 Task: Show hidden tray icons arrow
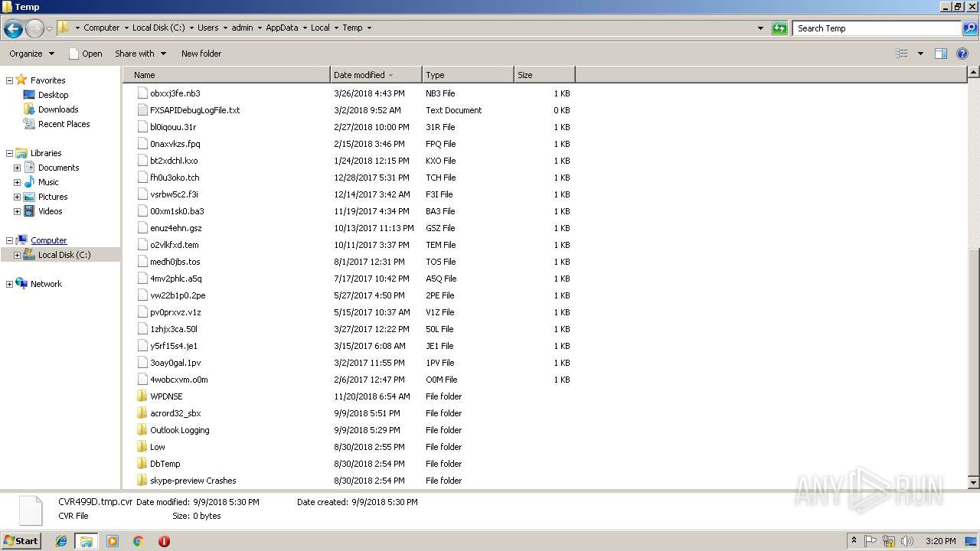pos(854,541)
